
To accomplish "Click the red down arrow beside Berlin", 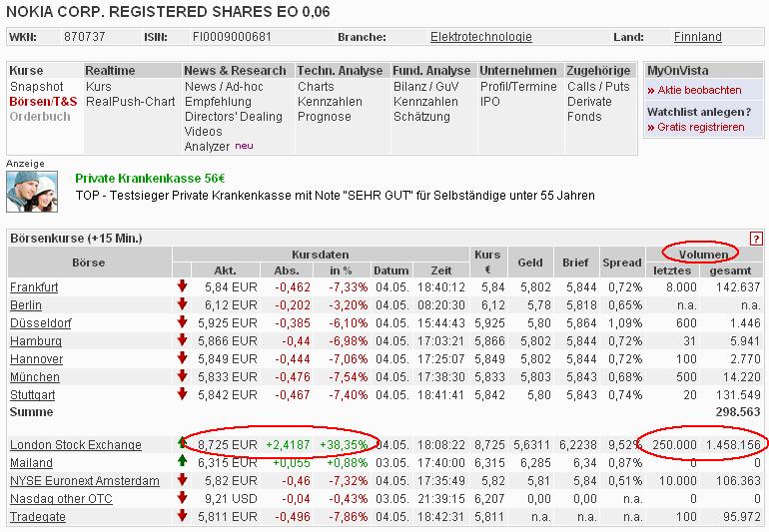I will (x=182, y=305).
